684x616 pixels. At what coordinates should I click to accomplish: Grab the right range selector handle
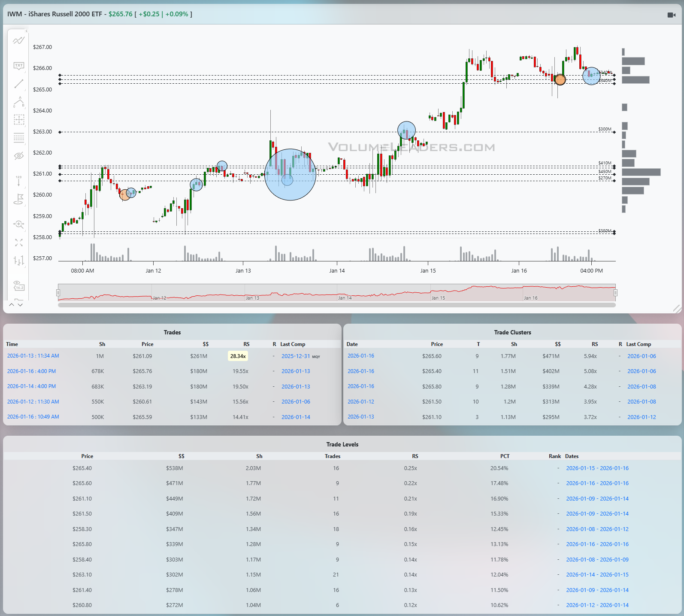[615, 293]
